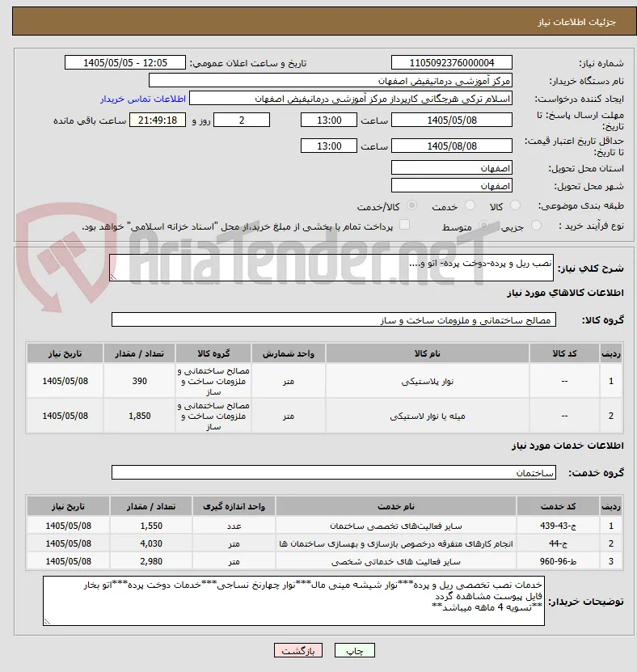Click the quantity cell 390

[x=139, y=381]
